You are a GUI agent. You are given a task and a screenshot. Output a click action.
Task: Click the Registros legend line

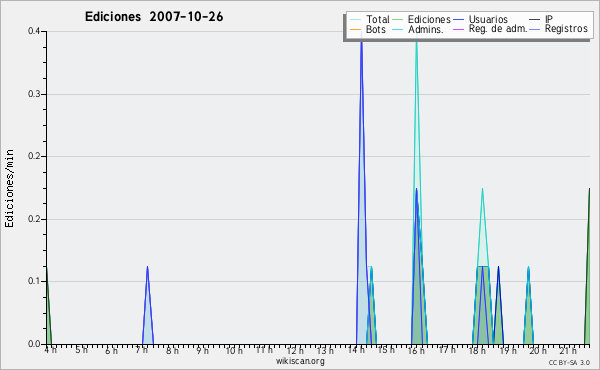(x=535, y=29)
